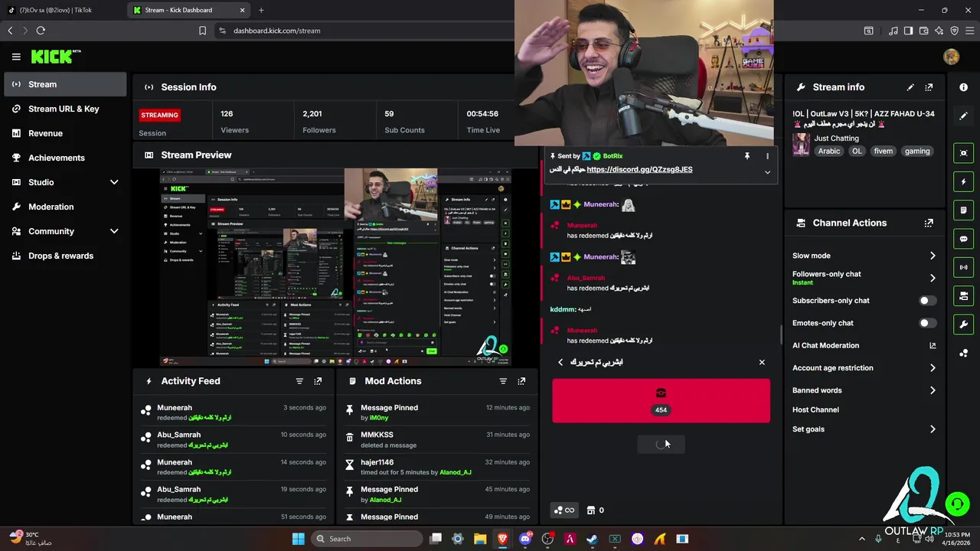Open Achievements in the sidebar
980x551 pixels.
[65, 158]
